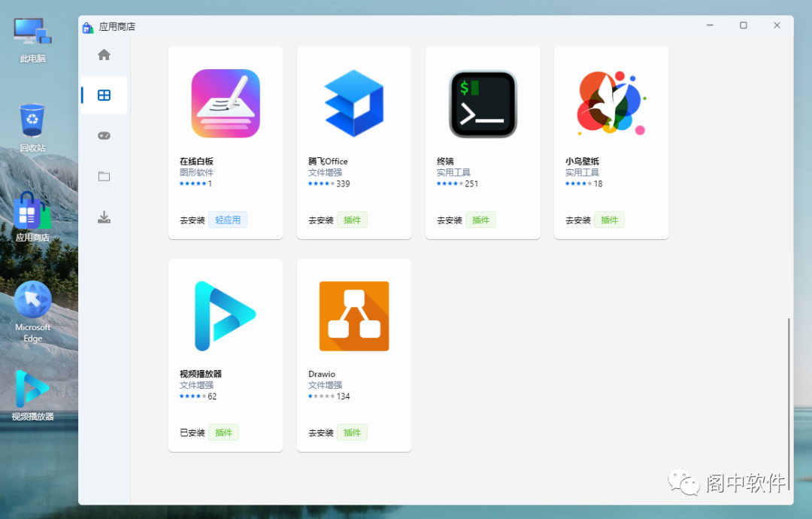Open 此电脑 desktop icon
Image resolution: width=812 pixels, height=519 pixels.
[32, 41]
